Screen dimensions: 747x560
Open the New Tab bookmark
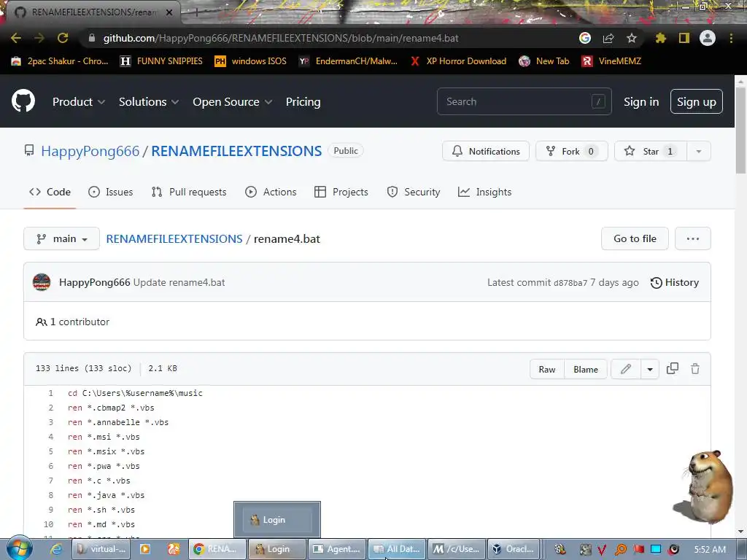click(544, 61)
